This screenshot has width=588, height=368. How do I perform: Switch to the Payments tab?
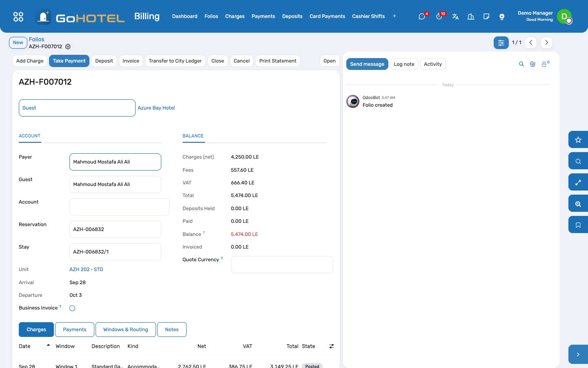75,330
